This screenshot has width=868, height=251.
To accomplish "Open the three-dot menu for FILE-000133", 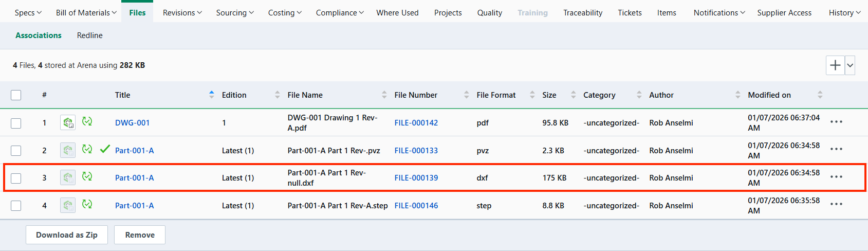I will click(836, 149).
